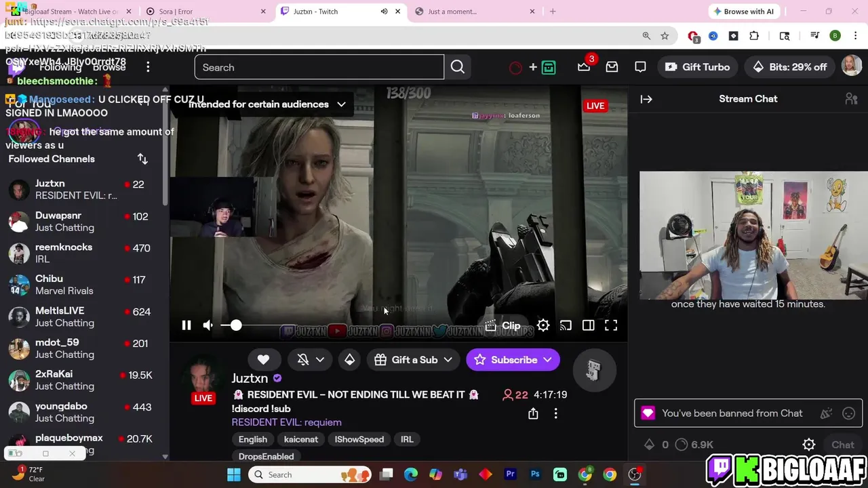Open the Whispers speech bubble icon
Viewport: 868px width, 488px height.
tap(640, 67)
